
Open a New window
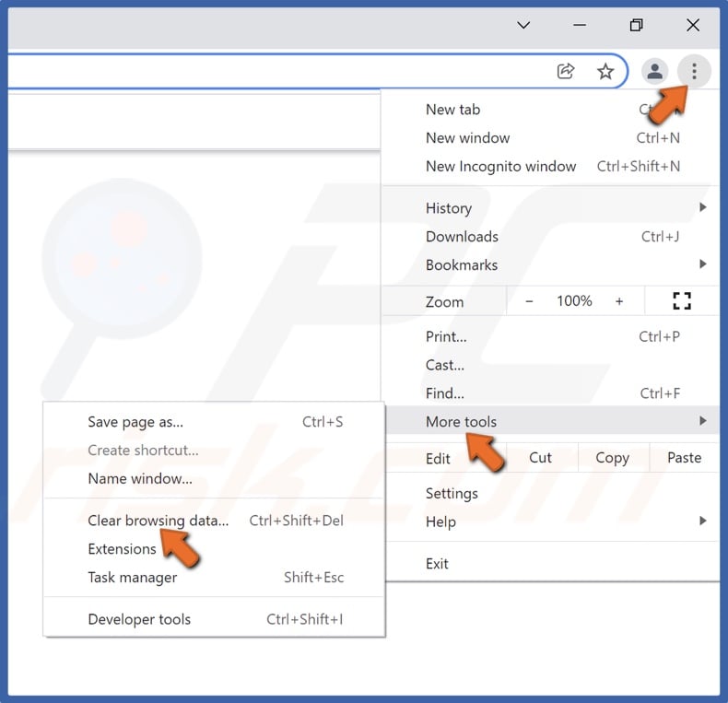(x=550, y=138)
